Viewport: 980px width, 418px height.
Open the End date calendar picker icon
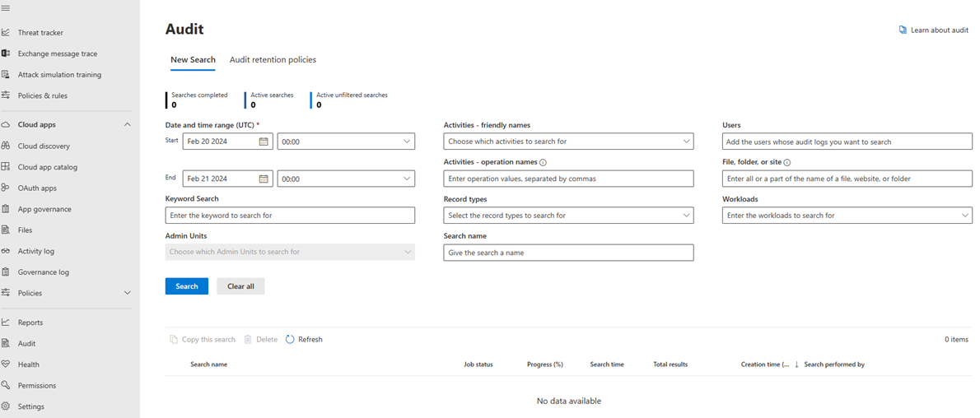(x=264, y=179)
